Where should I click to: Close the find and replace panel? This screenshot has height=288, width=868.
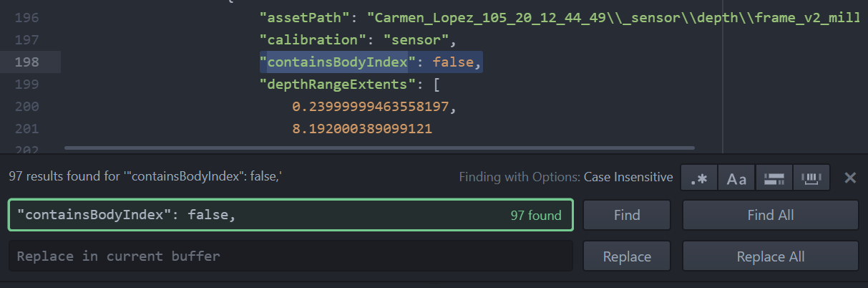(x=850, y=178)
